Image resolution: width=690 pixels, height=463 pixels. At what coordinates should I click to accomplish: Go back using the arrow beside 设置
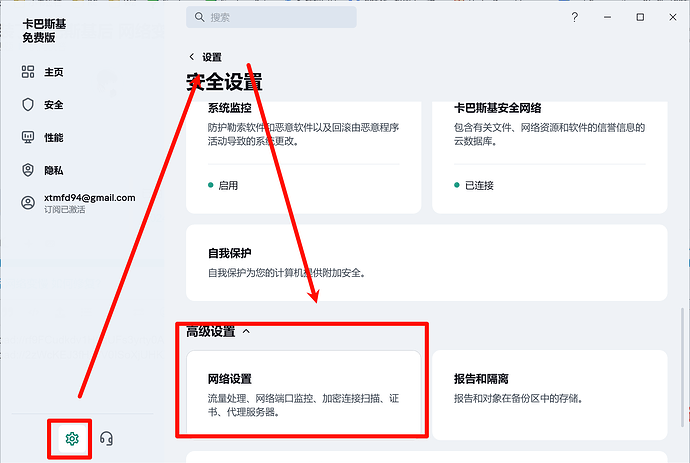191,57
